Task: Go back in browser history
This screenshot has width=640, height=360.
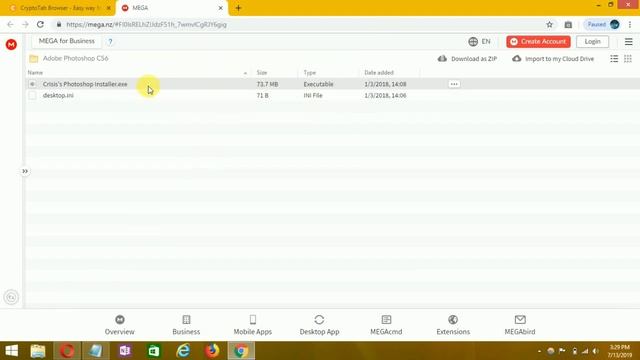Action: click(x=11, y=24)
